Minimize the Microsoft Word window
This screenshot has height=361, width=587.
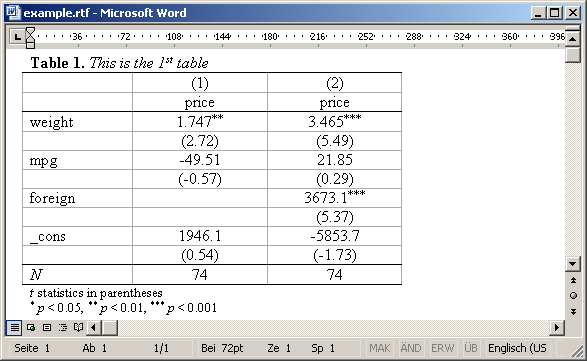click(538, 13)
